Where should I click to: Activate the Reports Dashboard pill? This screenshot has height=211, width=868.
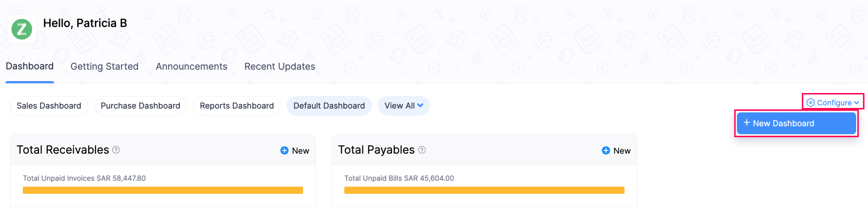point(236,105)
